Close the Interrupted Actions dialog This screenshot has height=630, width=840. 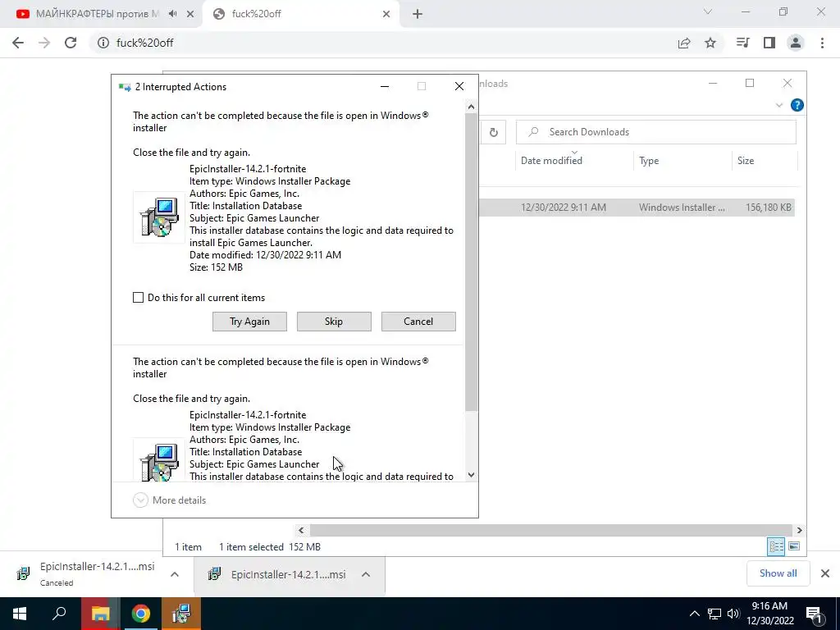point(459,86)
